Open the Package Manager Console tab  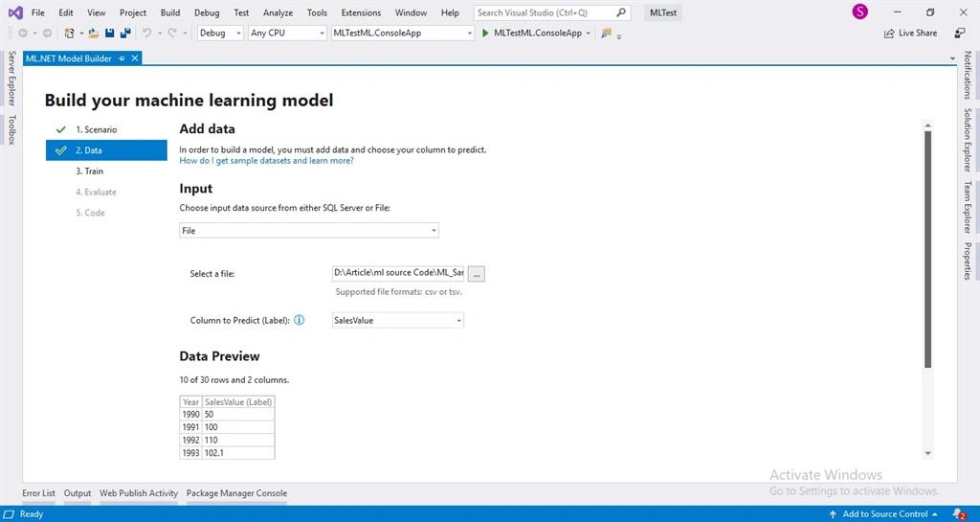(237, 493)
